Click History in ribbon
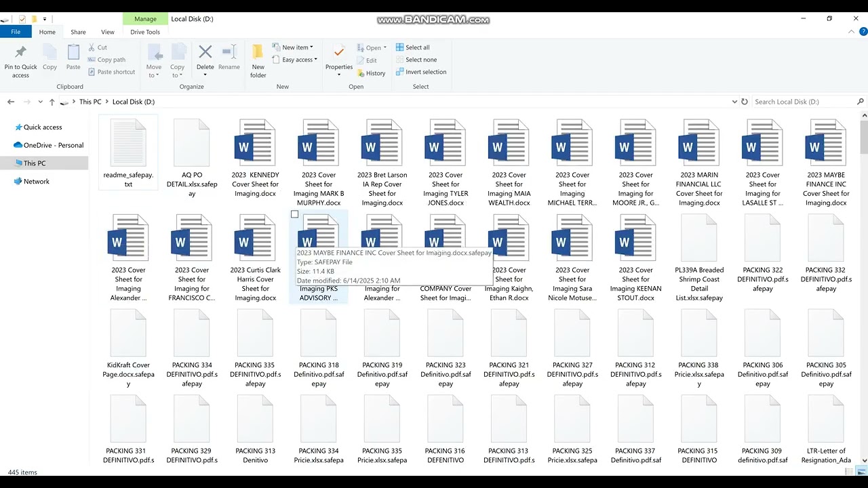This screenshot has height=488, width=868. pyautogui.click(x=371, y=73)
